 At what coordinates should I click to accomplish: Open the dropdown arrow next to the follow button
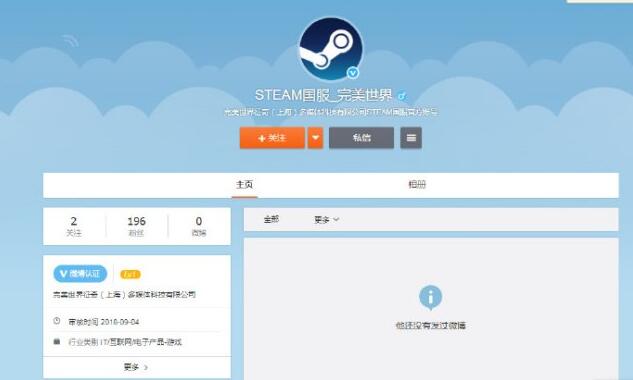click(316, 138)
